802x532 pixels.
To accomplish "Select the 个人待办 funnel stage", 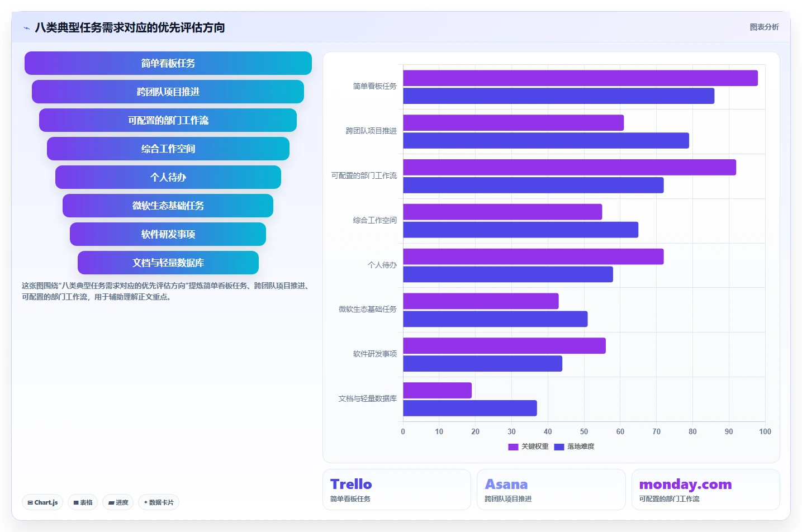I will [x=168, y=177].
